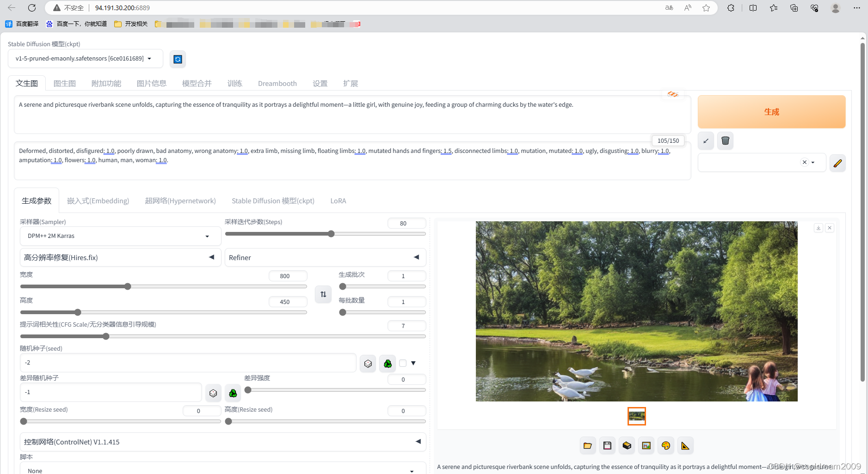Image resolution: width=868 pixels, height=474 pixels.
Task: Click the orange 生成 generate button
Action: click(771, 112)
